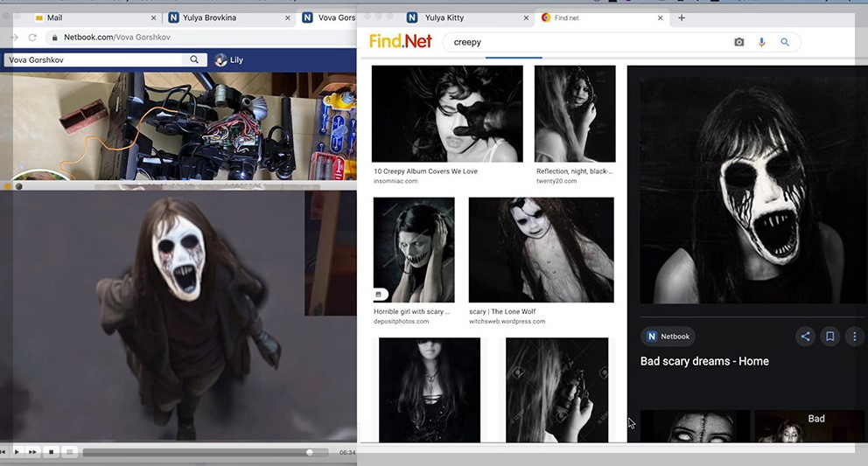
Task: Fast forward the video
Action: coord(32,452)
